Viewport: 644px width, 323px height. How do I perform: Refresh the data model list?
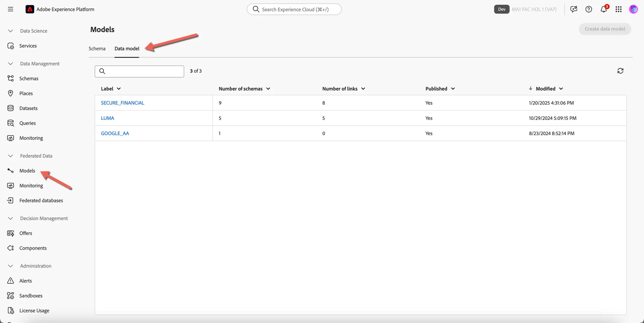coord(621,71)
